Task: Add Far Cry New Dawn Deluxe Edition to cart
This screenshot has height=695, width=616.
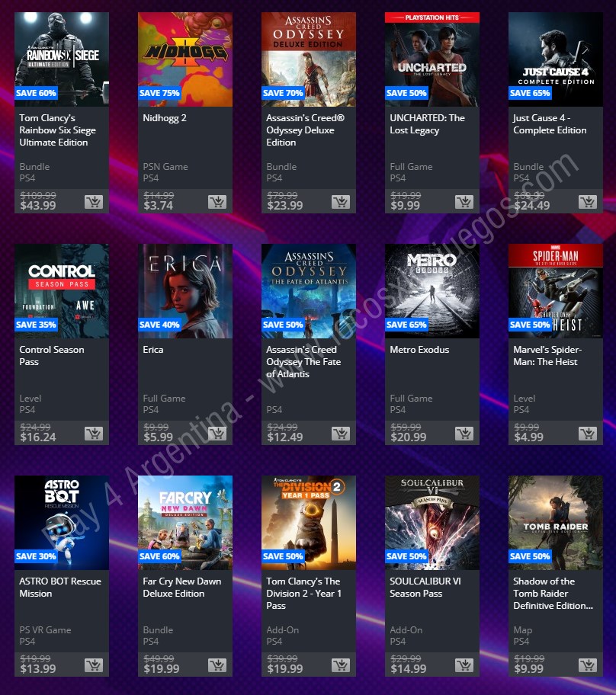Action: click(217, 665)
